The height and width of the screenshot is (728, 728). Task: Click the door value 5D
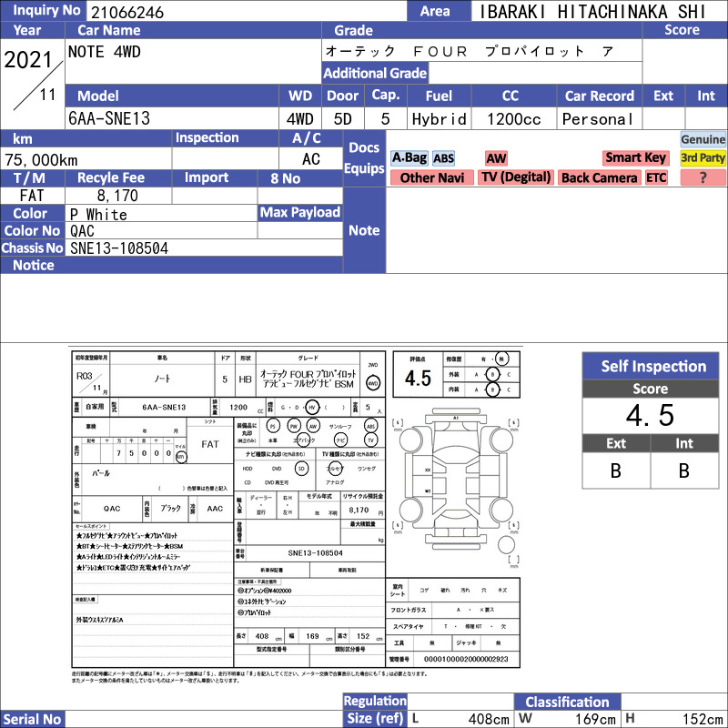343,119
